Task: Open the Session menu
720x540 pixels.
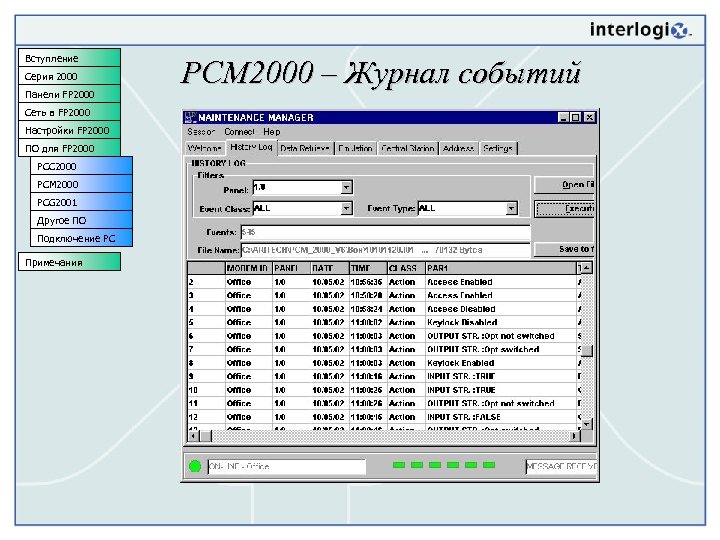Action: 201,132
